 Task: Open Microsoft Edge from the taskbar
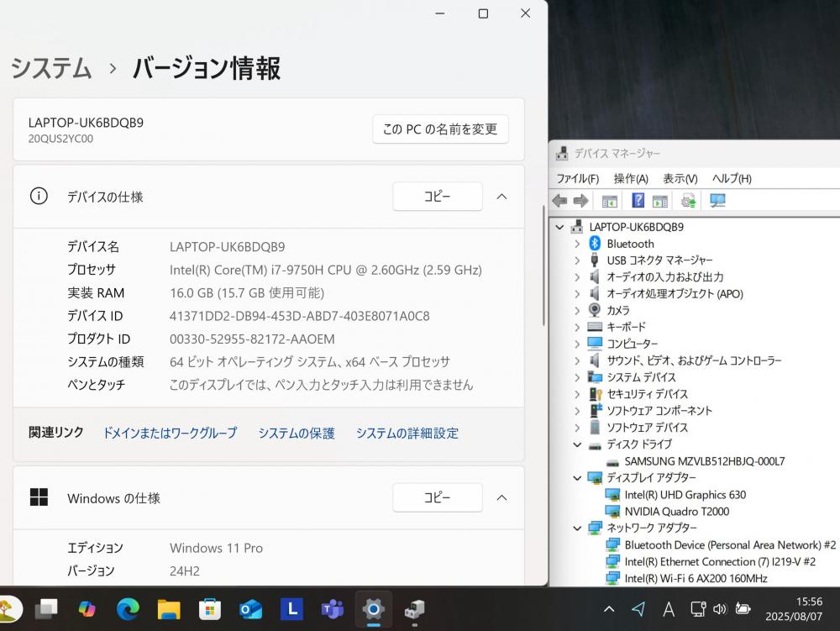(x=128, y=609)
